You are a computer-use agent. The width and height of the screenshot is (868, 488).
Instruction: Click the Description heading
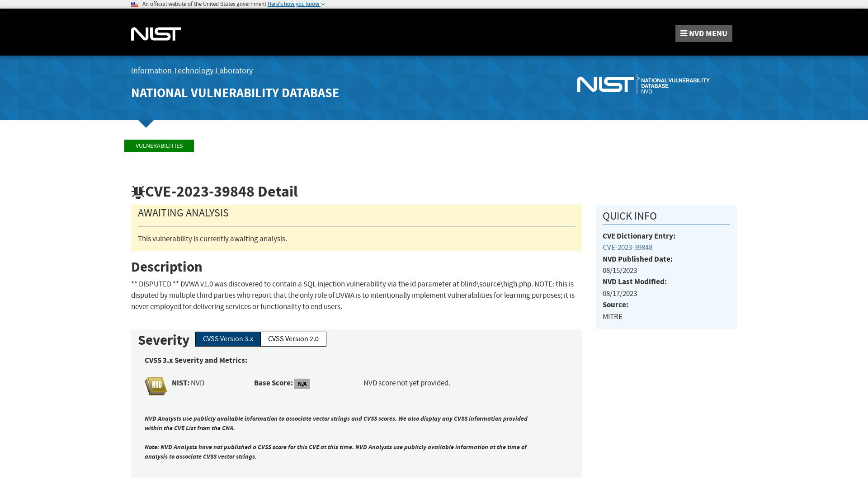(x=167, y=267)
